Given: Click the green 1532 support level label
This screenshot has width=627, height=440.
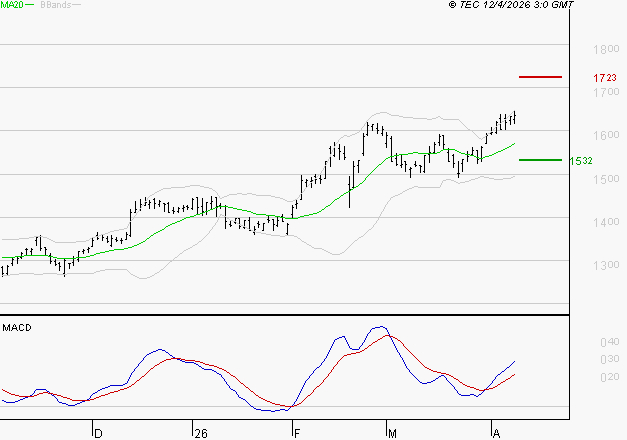Looking at the screenshot, I should coord(581,161).
